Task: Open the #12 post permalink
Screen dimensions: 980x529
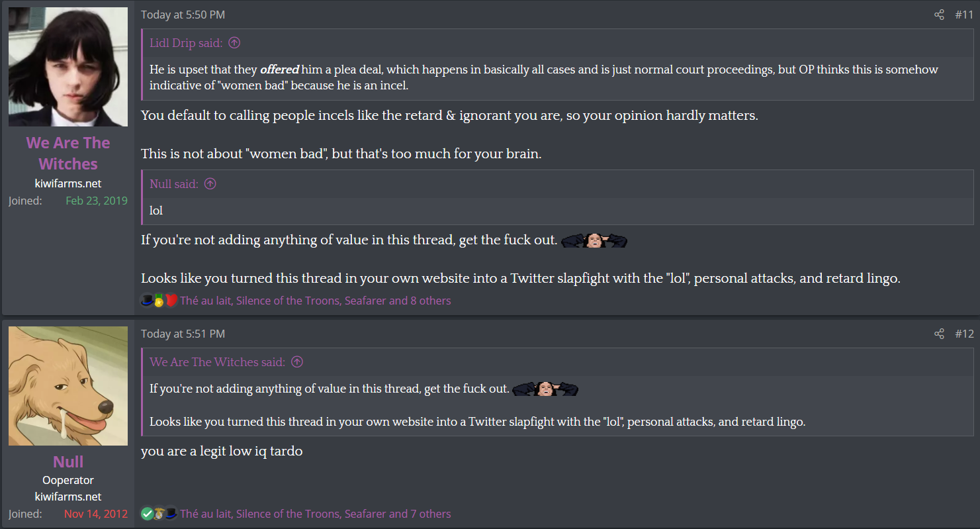Action: click(963, 334)
